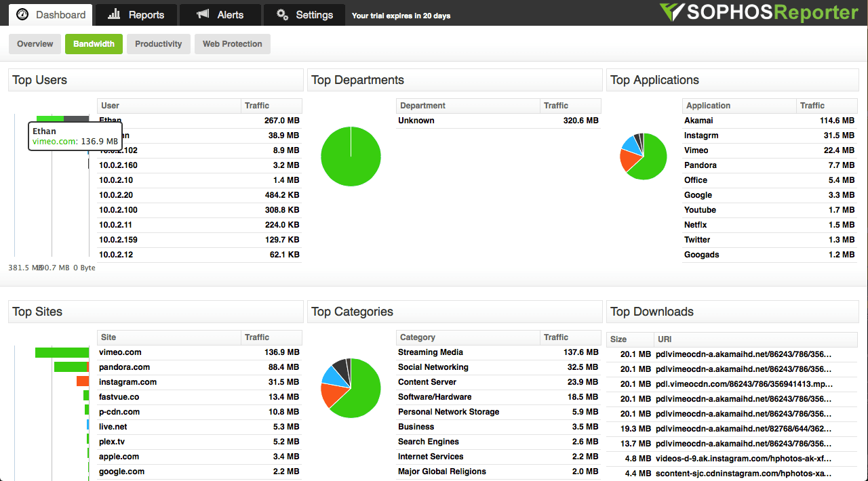Switch to the Alerts tab
The height and width of the screenshot is (481, 868).
tap(220, 14)
